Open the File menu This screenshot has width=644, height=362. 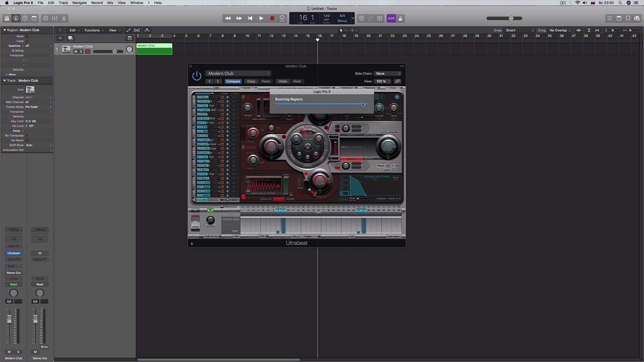pos(40,3)
